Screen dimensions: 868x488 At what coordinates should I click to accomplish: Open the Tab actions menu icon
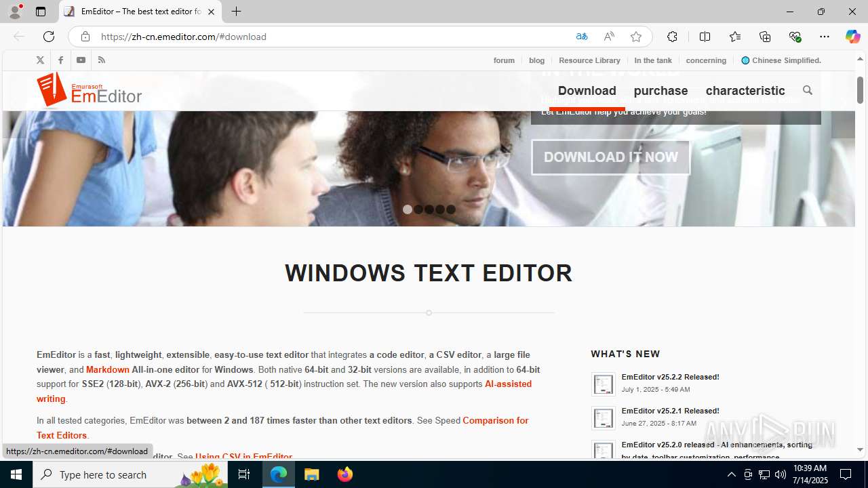pos(41,12)
